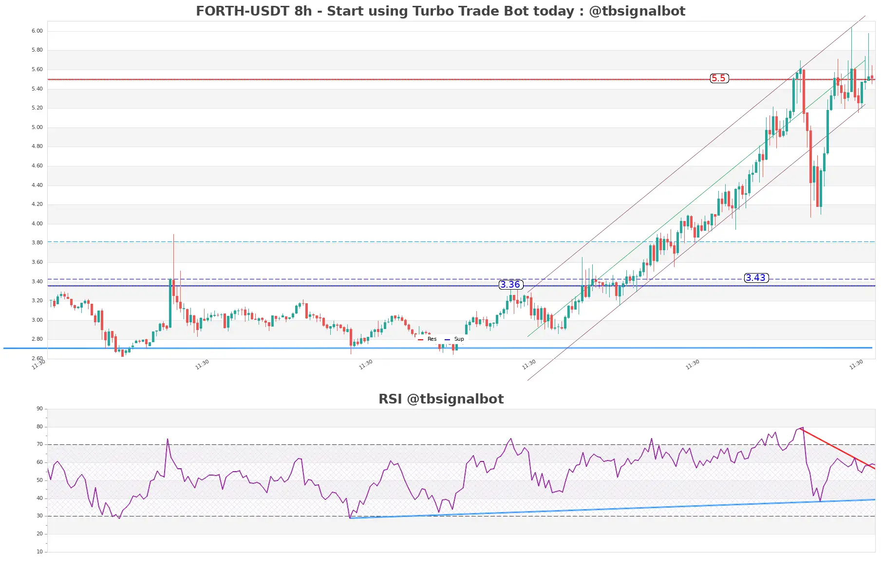This screenshot has width=882, height=588.
Task: Click the 4.80 price axis label
Action: [x=37, y=147]
